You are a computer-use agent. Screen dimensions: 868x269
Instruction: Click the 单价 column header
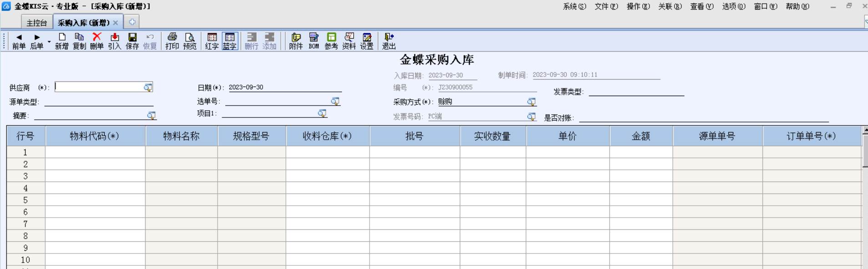(x=568, y=136)
